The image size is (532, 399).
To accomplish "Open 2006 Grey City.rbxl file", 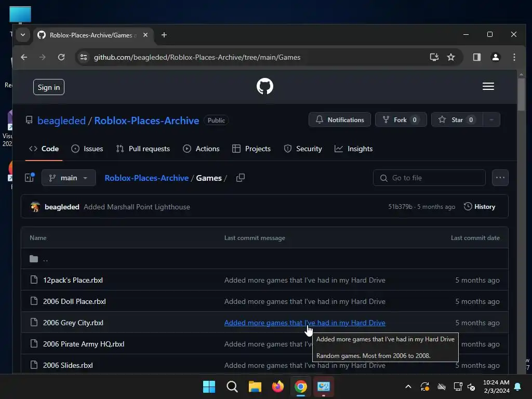I will 73,323.
